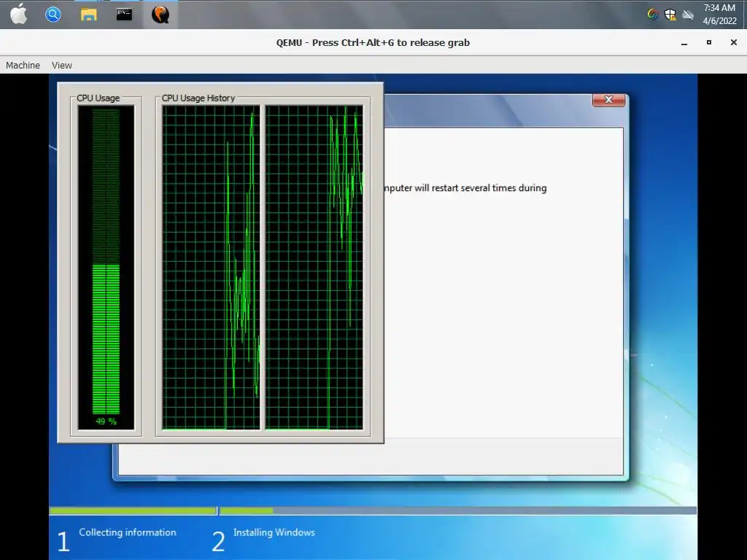
Task: Click the completed Collecting information progress bar
Action: (133, 510)
